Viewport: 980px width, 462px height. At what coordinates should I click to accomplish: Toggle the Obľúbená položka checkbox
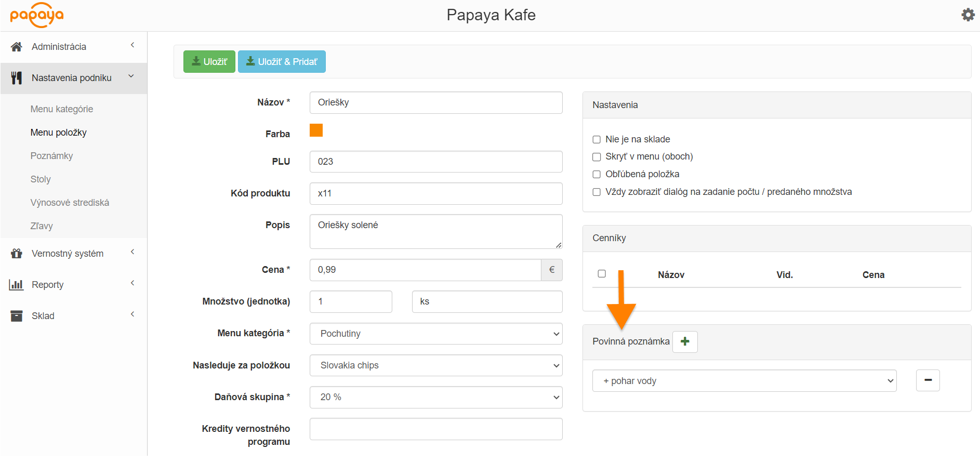[597, 174]
